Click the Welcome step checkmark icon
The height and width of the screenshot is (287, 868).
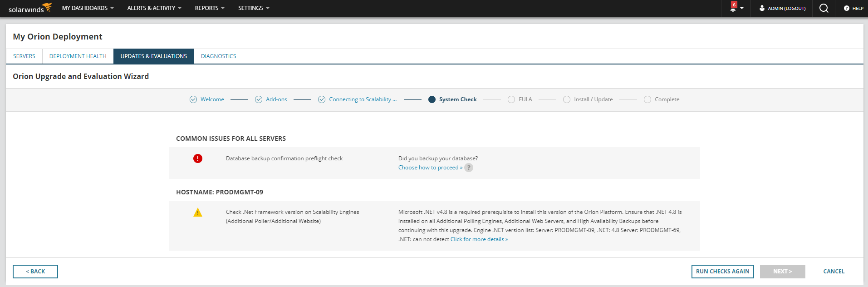[193, 99]
